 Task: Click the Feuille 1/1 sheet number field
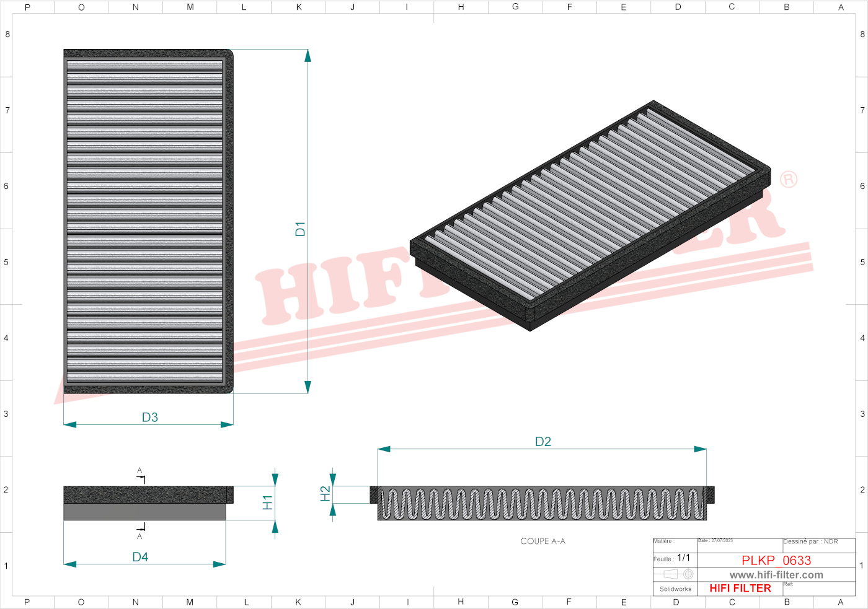click(x=673, y=558)
